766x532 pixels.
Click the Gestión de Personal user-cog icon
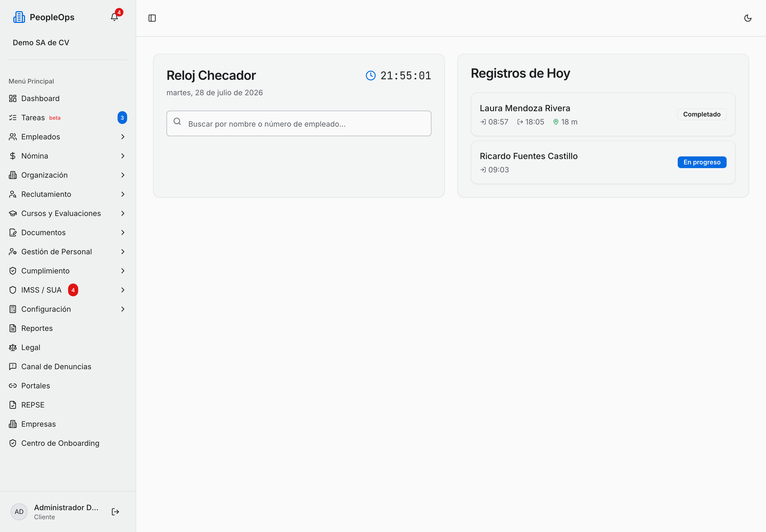click(x=13, y=252)
